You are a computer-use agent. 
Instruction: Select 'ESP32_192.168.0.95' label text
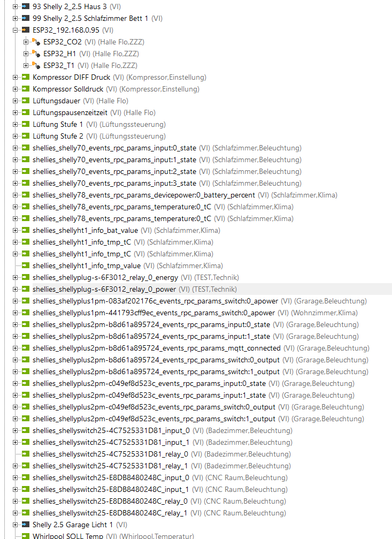pos(66,30)
